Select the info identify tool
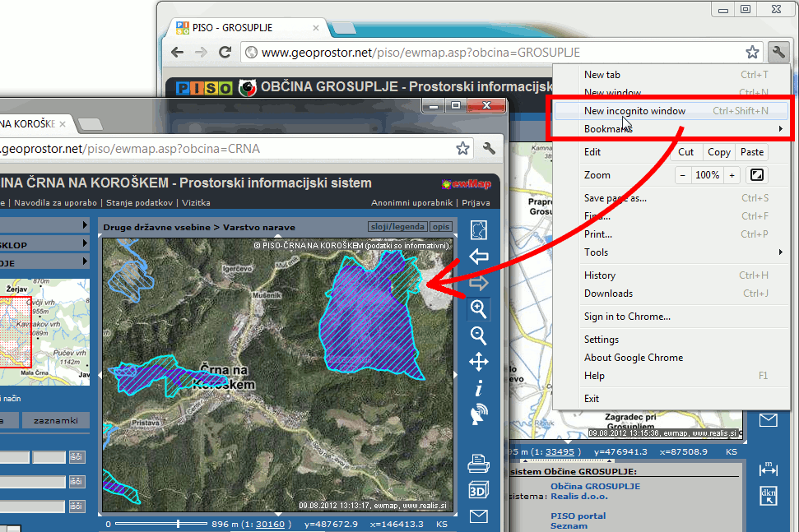 478,388
